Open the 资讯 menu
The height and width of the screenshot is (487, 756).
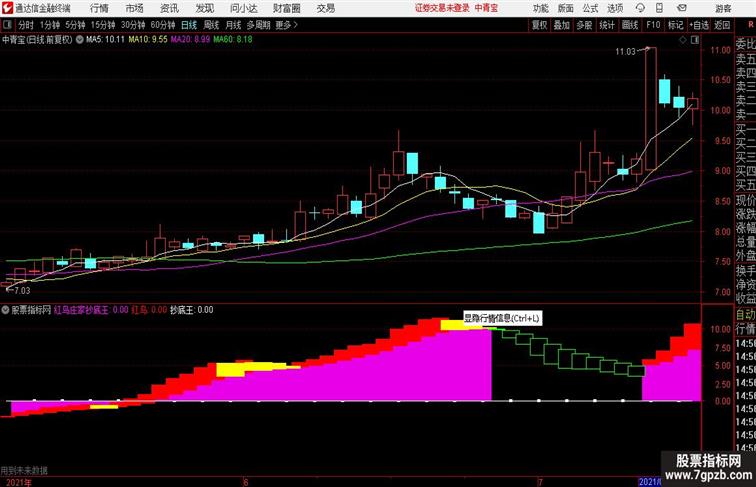[x=169, y=8]
